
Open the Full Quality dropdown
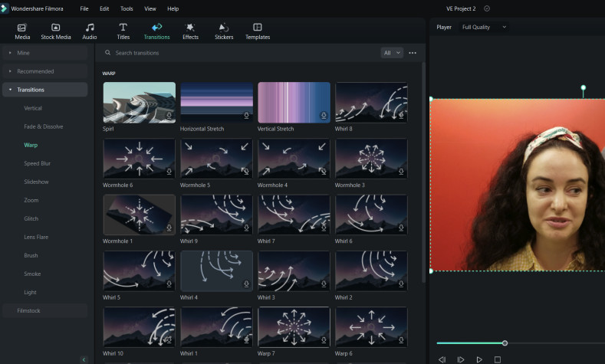tap(484, 27)
